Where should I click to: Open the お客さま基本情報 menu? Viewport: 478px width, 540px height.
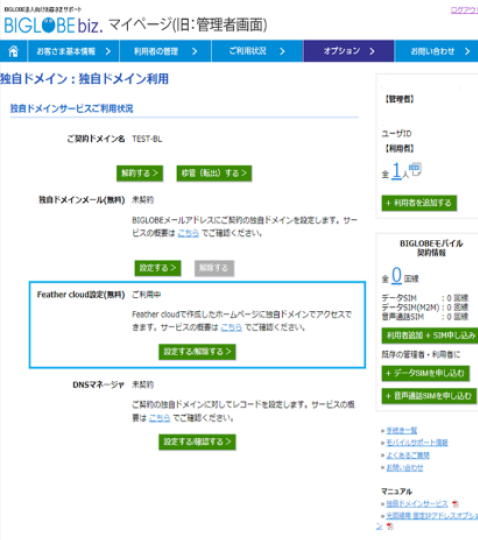pos(73,51)
